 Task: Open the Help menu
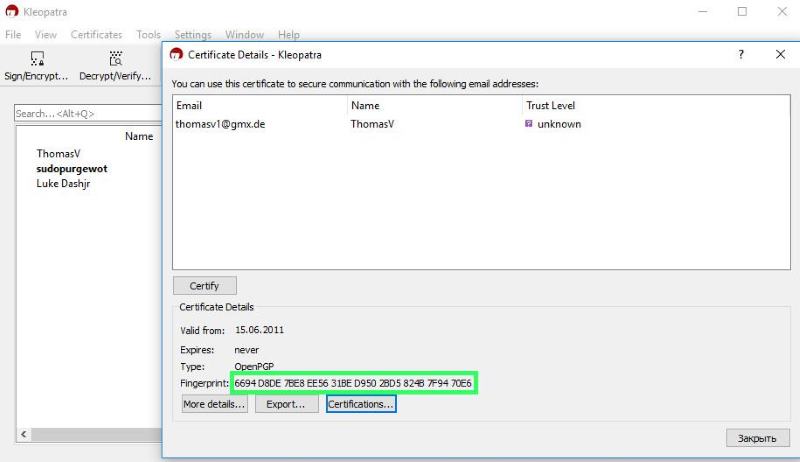(289, 35)
